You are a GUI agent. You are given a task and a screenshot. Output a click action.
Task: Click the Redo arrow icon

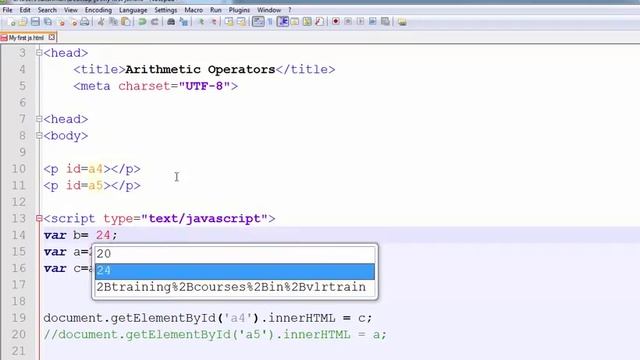coord(155,22)
